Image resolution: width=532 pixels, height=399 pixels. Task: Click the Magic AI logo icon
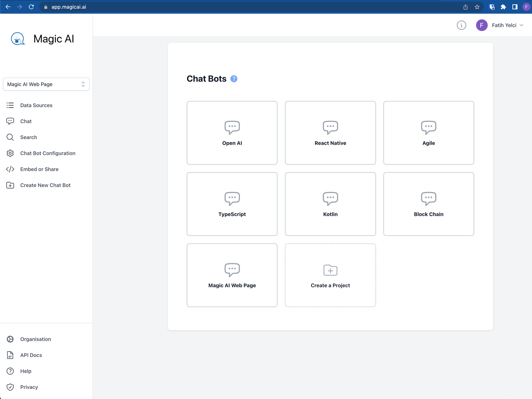point(18,39)
